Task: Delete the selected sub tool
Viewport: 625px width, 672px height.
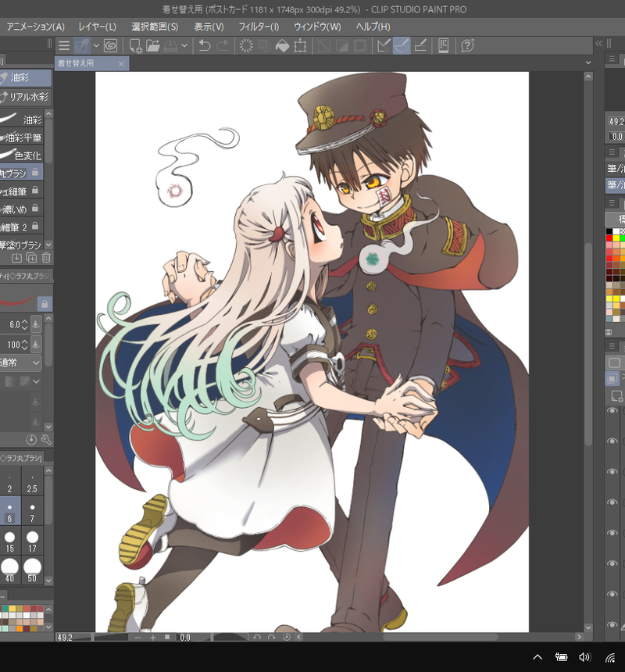Action: (x=46, y=258)
